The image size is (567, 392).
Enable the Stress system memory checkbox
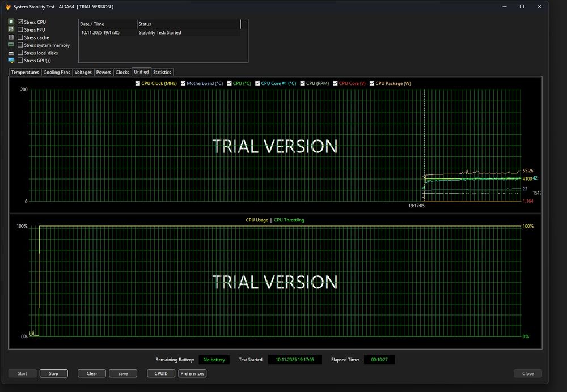[20, 45]
